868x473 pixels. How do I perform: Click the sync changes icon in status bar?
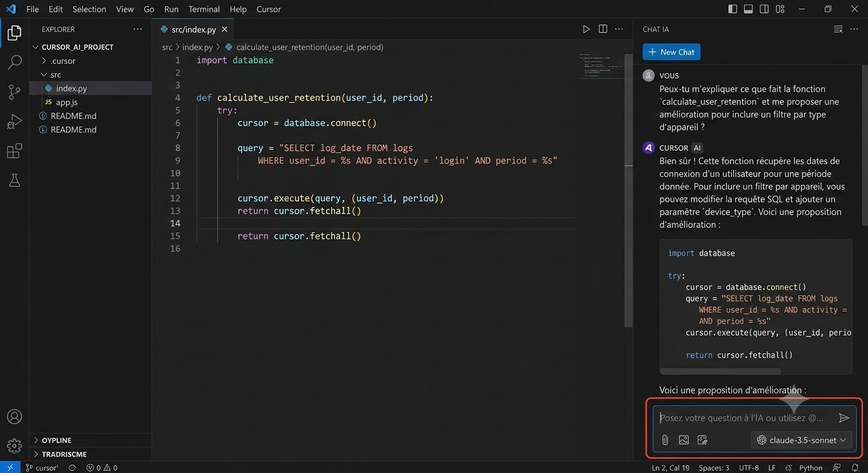click(x=72, y=468)
